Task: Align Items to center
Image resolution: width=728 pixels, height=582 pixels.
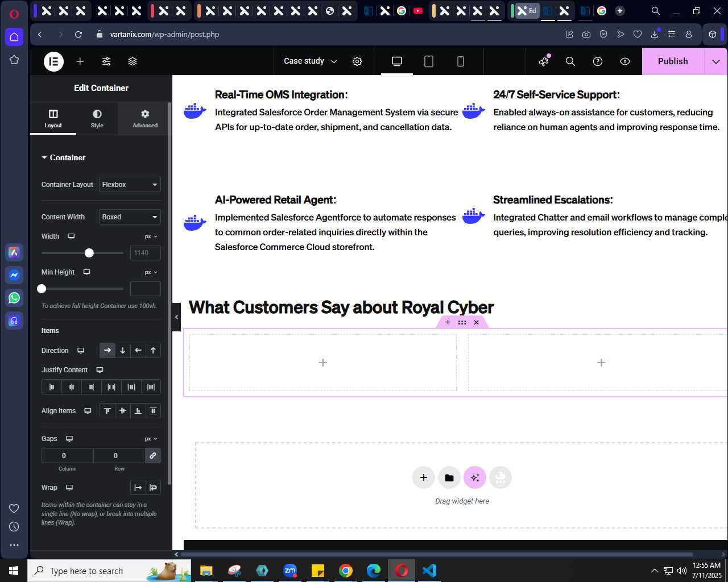Action: click(x=123, y=411)
